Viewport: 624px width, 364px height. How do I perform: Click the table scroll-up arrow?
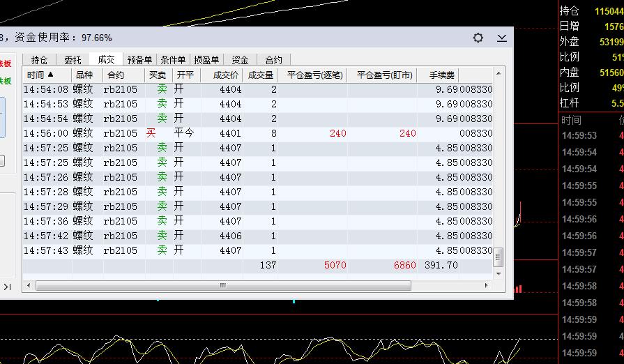(499, 74)
